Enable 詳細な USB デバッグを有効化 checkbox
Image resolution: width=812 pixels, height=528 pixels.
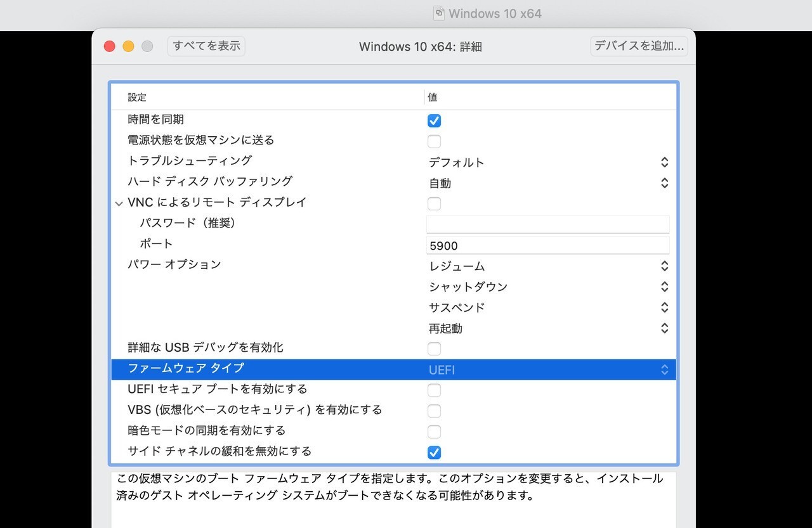coord(434,349)
